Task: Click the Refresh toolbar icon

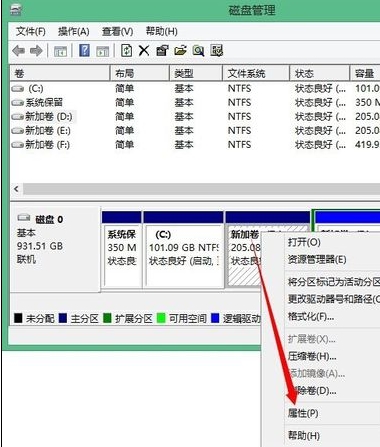Action: pyautogui.click(x=127, y=51)
